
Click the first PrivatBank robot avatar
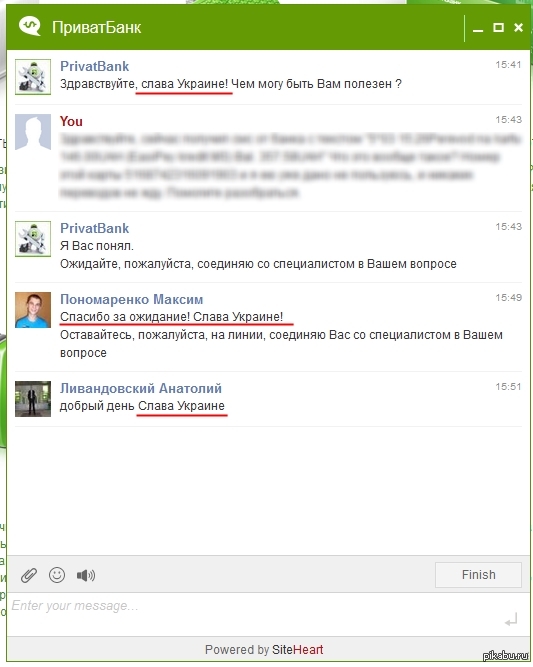(x=33, y=77)
